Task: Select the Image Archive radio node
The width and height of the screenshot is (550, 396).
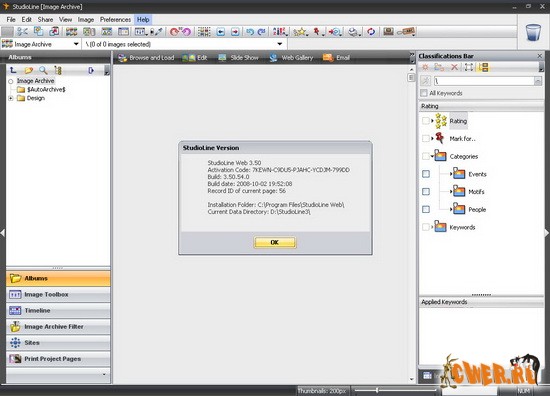Action: coord(11,81)
